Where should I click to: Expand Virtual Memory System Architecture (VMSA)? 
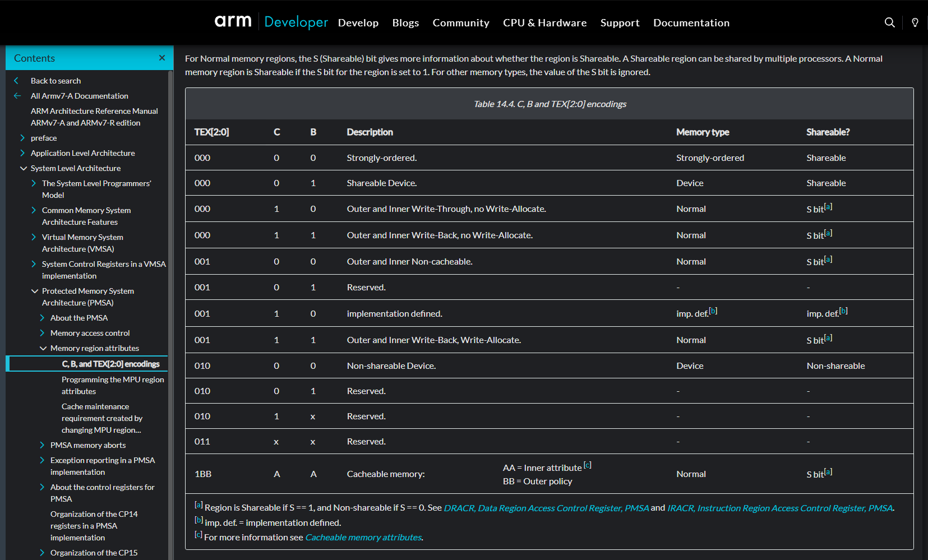pyautogui.click(x=34, y=237)
